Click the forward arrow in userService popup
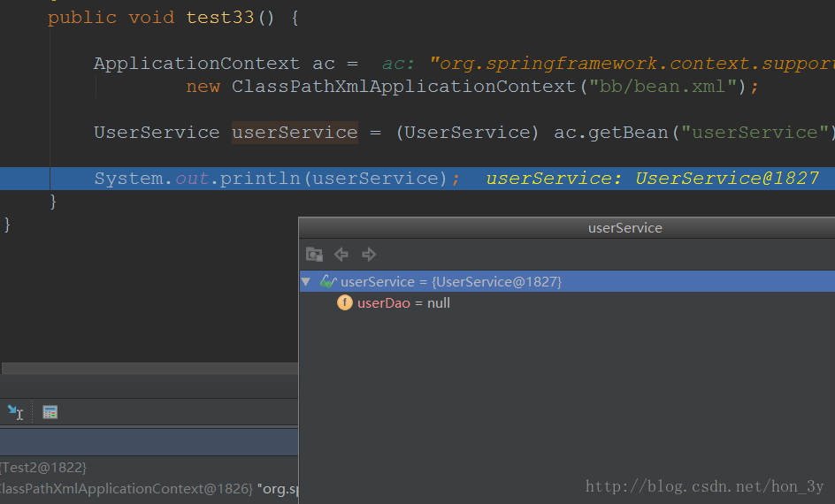 (x=369, y=255)
